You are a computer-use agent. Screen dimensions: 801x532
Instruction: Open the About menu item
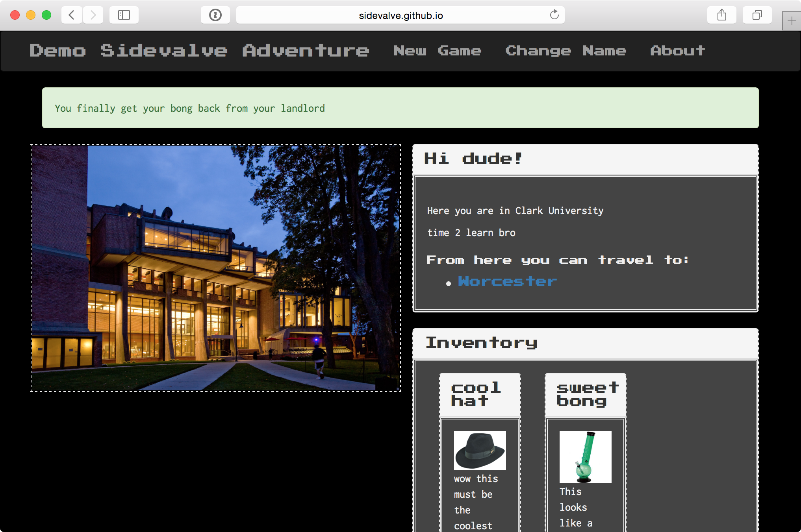(677, 51)
